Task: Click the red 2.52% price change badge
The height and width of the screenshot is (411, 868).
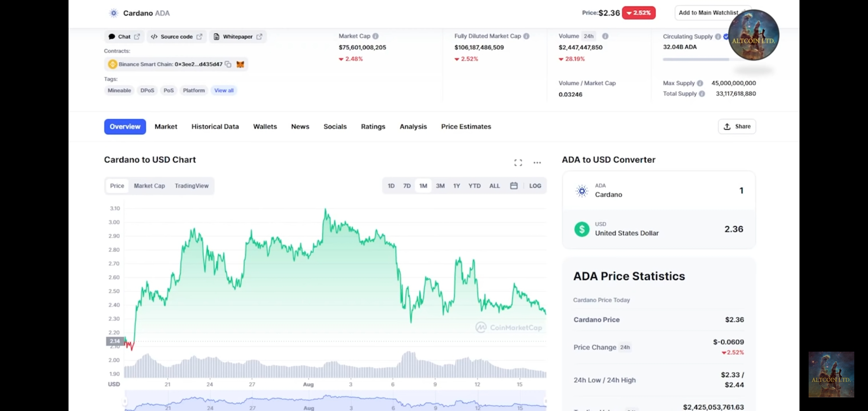Action: pyautogui.click(x=639, y=13)
